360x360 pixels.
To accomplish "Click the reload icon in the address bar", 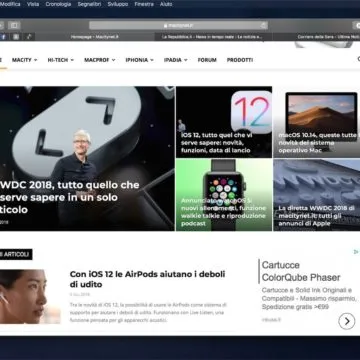I will pyautogui.click(x=263, y=25).
